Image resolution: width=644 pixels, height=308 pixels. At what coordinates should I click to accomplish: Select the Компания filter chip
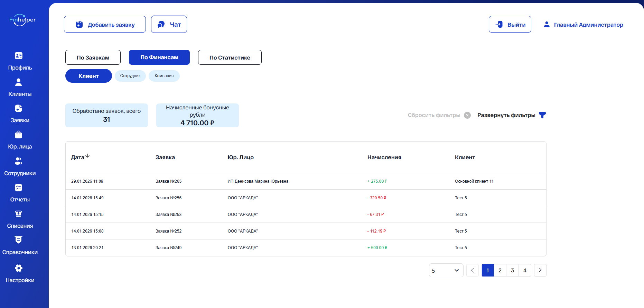(x=164, y=76)
